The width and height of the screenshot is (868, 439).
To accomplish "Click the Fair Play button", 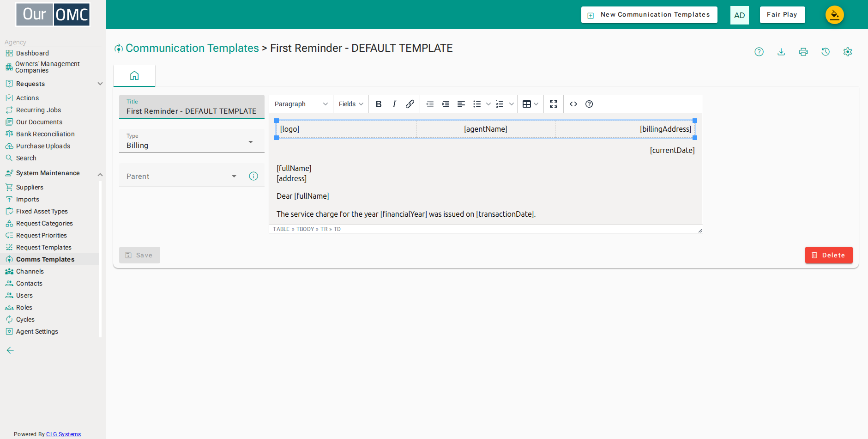I will click(x=782, y=15).
